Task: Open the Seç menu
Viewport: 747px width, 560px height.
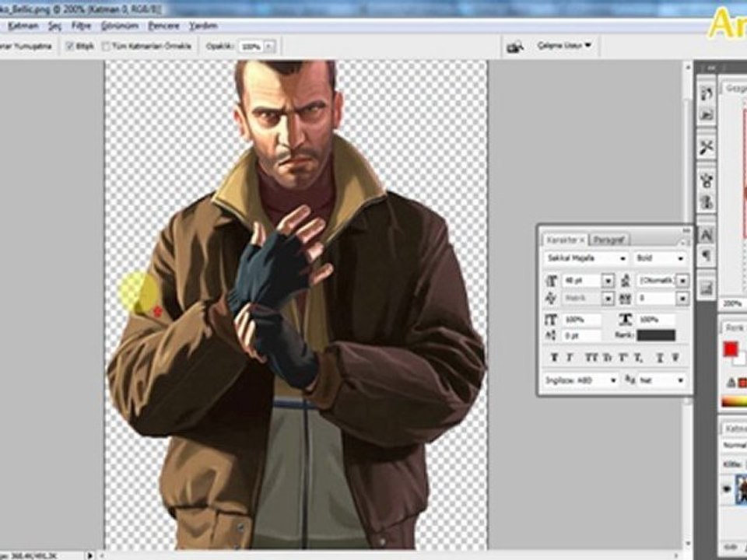Action: point(54,26)
